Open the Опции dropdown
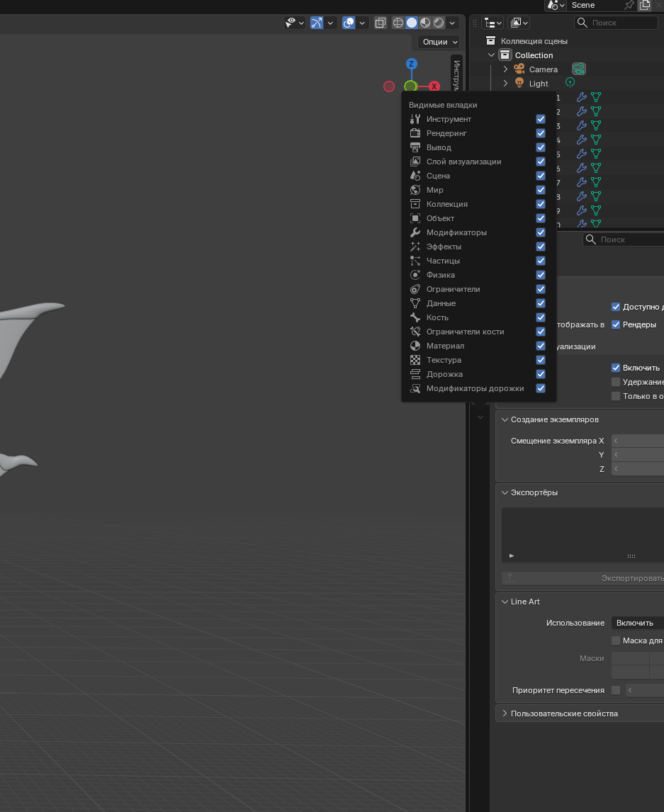The image size is (664, 812). (x=439, y=42)
